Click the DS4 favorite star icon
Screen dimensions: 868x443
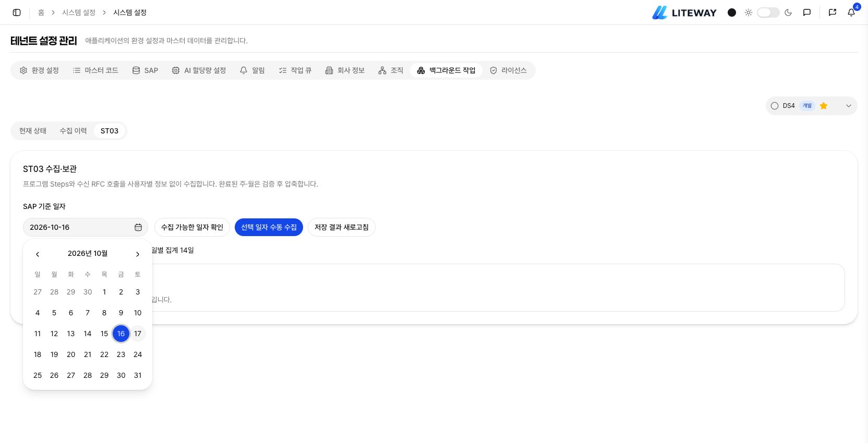(824, 106)
